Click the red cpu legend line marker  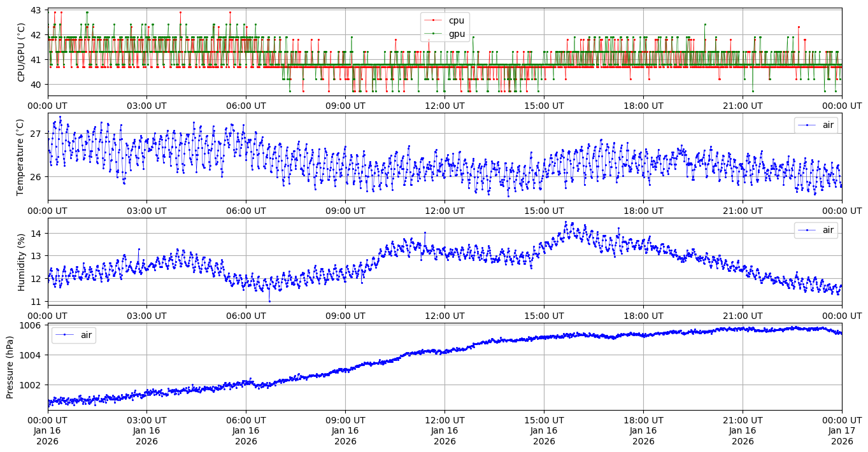pos(434,20)
